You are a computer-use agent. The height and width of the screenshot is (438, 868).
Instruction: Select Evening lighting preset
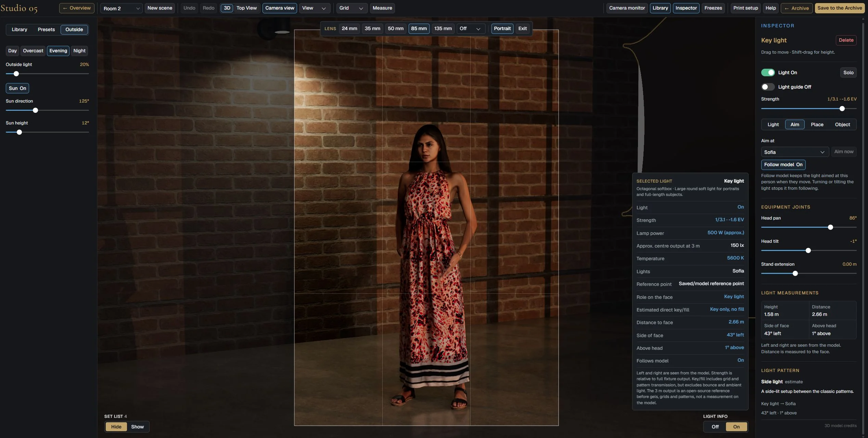pyautogui.click(x=58, y=51)
